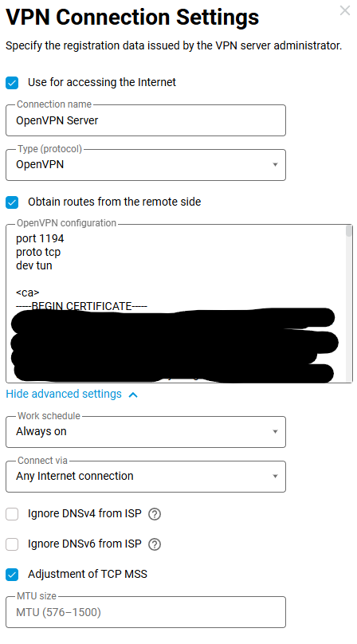Open help for Ignore DNSv6 from ISP
357x644 pixels.
tap(155, 544)
